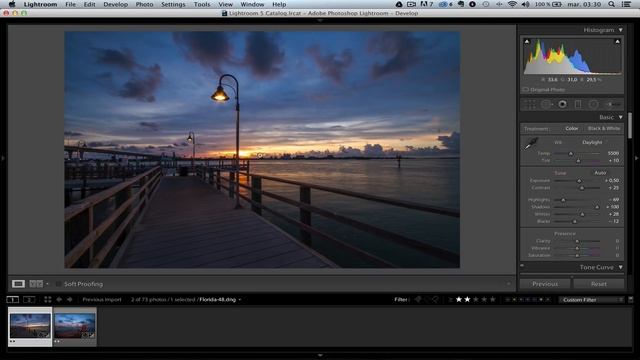The image size is (640, 360).
Task: Collapse the Basic panel
Action: (x=620, y=117)
